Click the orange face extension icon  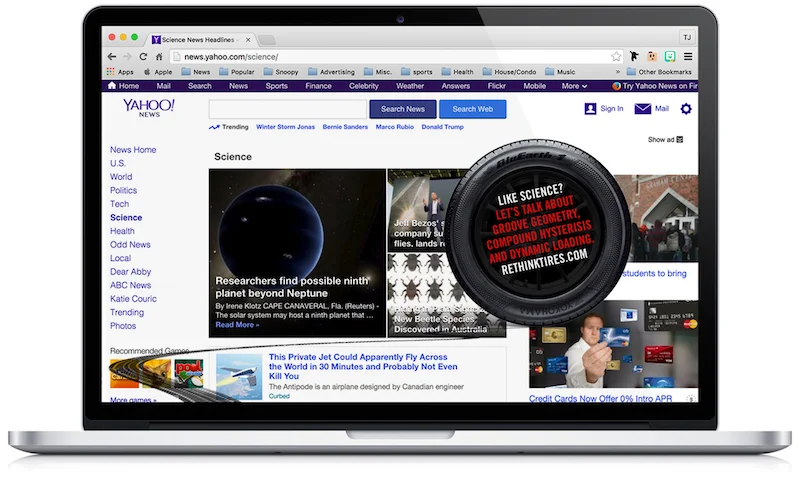pos(652,57)
